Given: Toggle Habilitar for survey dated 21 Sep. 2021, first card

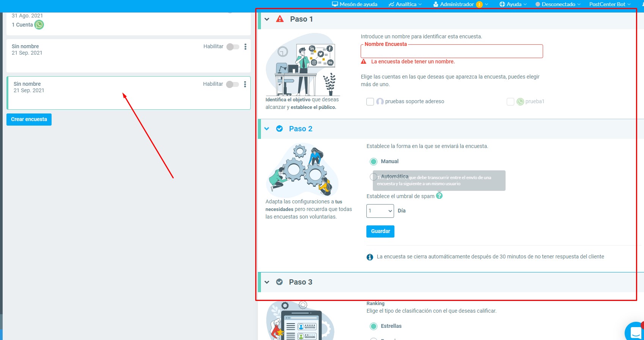Looking at the screenshot, I should 233,47.
